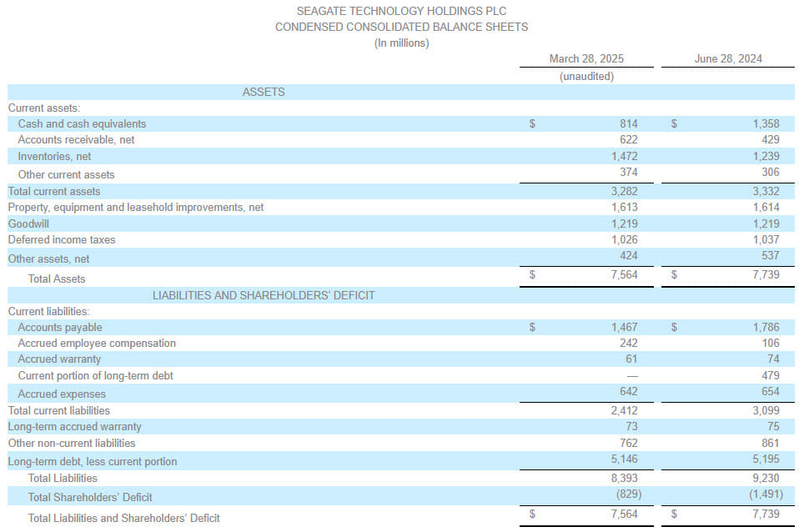Click the title "SEAGATE TECHNOLOGY HOLDINGS PLC"

coord(401,11)
